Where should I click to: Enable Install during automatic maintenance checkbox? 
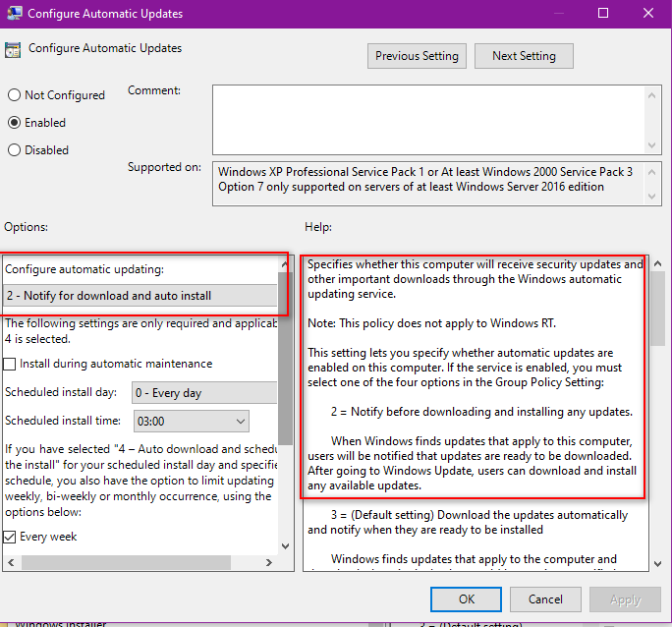pos(11,364)
